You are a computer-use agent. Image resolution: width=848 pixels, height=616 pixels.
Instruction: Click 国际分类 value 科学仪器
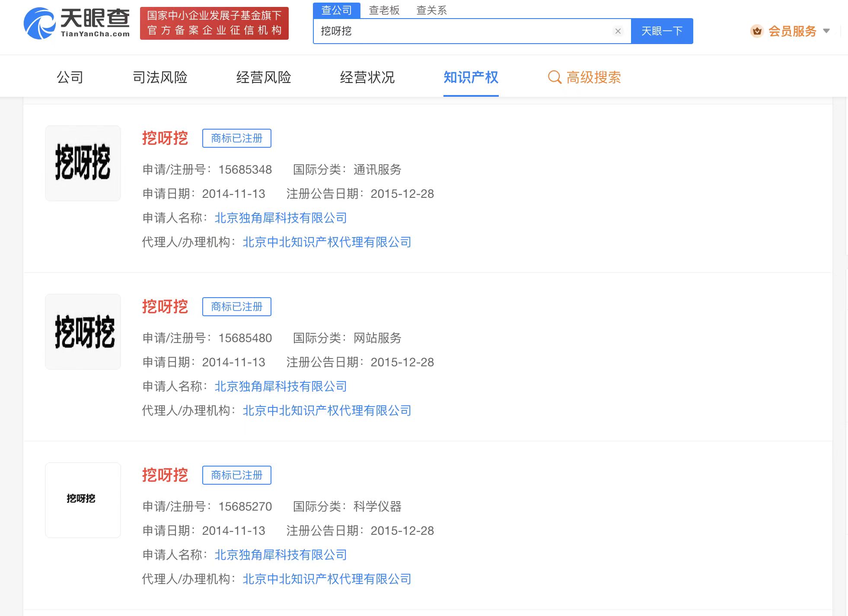click(377, 506)
